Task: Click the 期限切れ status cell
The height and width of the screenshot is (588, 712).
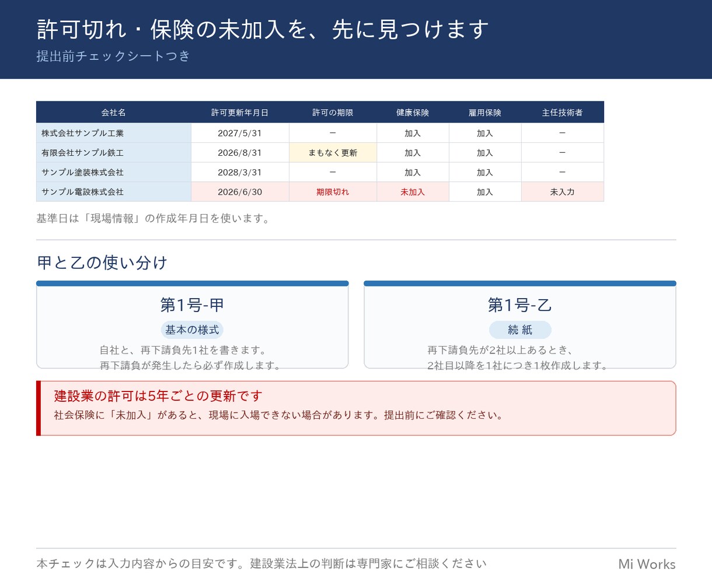Action: pyautogui.click(x=333, y=192)
